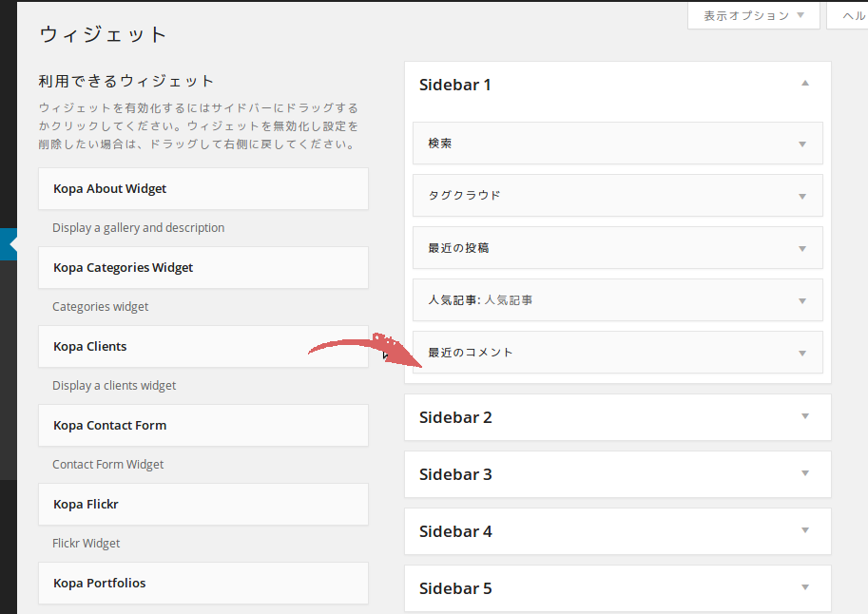Expand the Sidebar 5 panel
Image resolution: width=868 pixels, height=614 pixels.
804,588
